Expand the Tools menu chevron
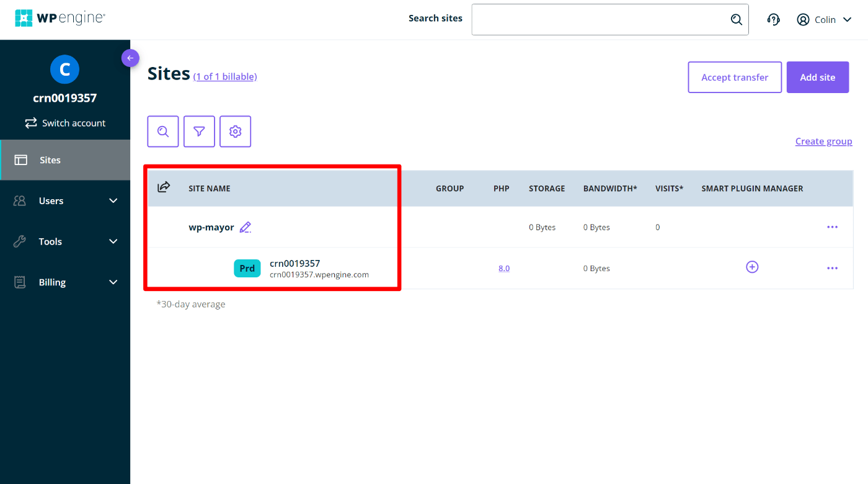This screenshot has width=868, height=484. coord(113,241)
